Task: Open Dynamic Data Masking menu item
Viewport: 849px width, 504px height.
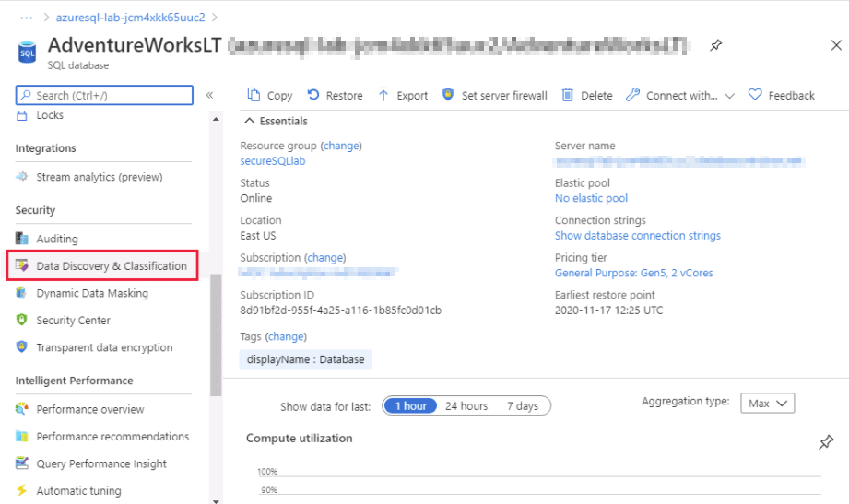Action: pyautogui.click(x=91, y=293)
